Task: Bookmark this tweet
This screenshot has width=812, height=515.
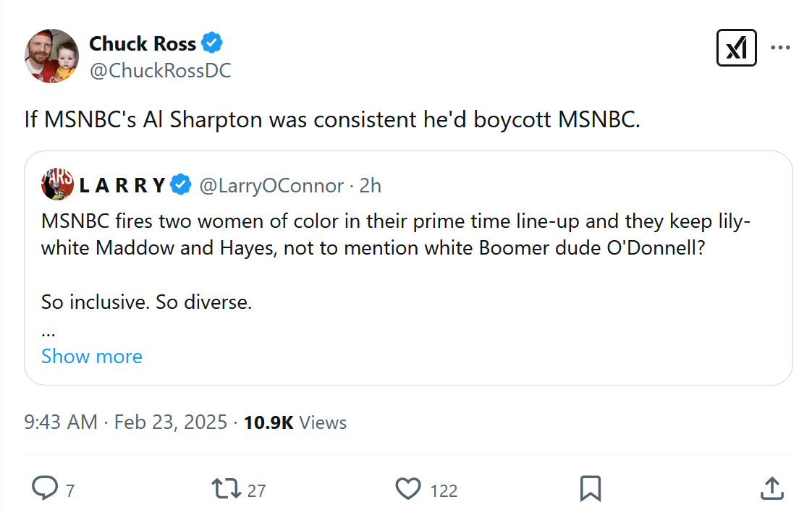Action: pyautogui.click(x=591, y=489)
